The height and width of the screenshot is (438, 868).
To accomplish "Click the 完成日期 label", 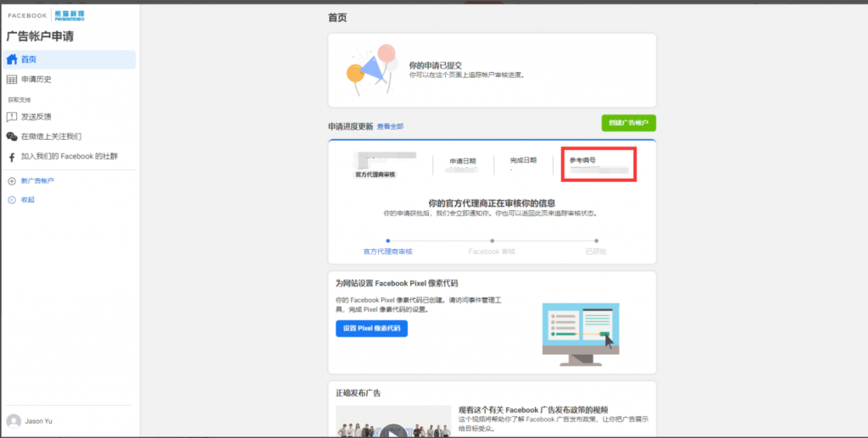I will tap(523, 160).
